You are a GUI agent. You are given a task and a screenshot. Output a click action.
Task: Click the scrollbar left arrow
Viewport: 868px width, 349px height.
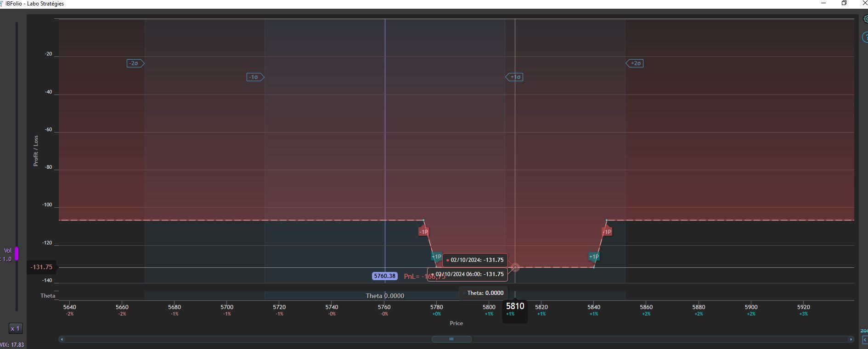[62, 339]
